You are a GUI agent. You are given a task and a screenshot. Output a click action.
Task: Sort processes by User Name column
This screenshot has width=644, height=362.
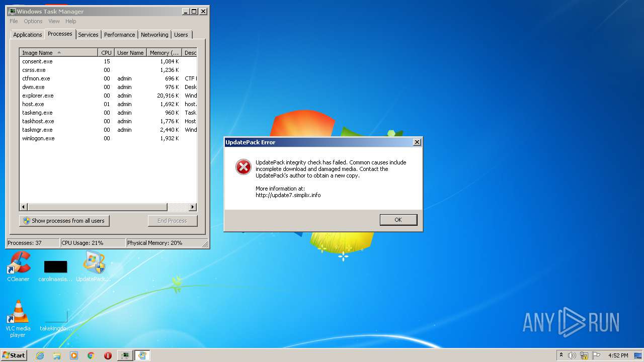130,53
